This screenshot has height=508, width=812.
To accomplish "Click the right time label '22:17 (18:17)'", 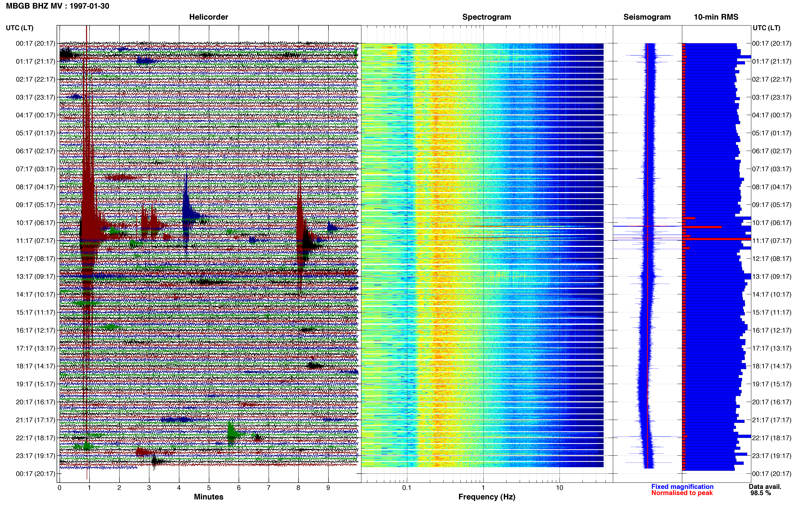I will (772, 438).
